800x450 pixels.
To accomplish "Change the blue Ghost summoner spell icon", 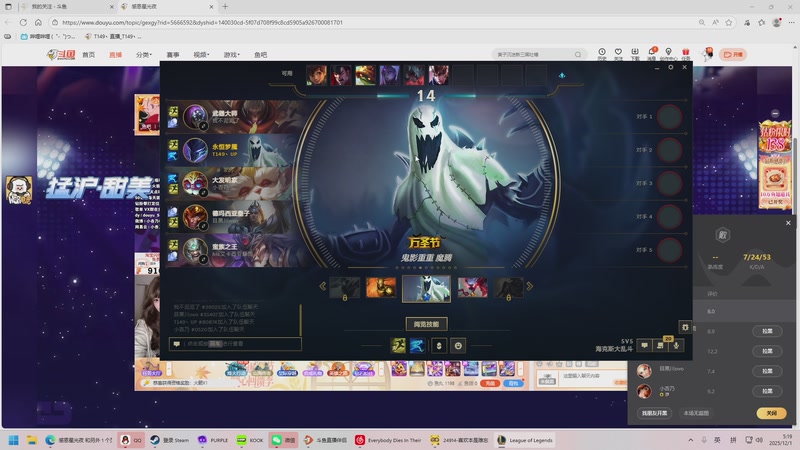I will click(417, 345).
